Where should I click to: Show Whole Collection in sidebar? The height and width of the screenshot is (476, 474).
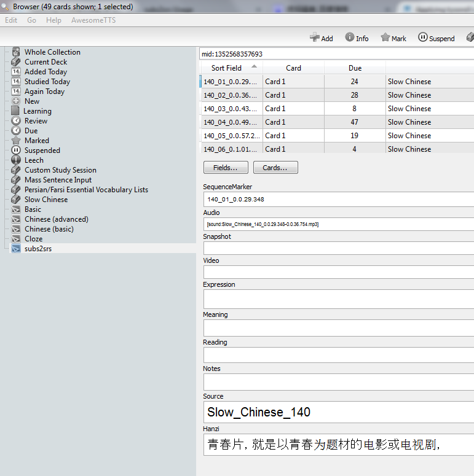(52, 52)
